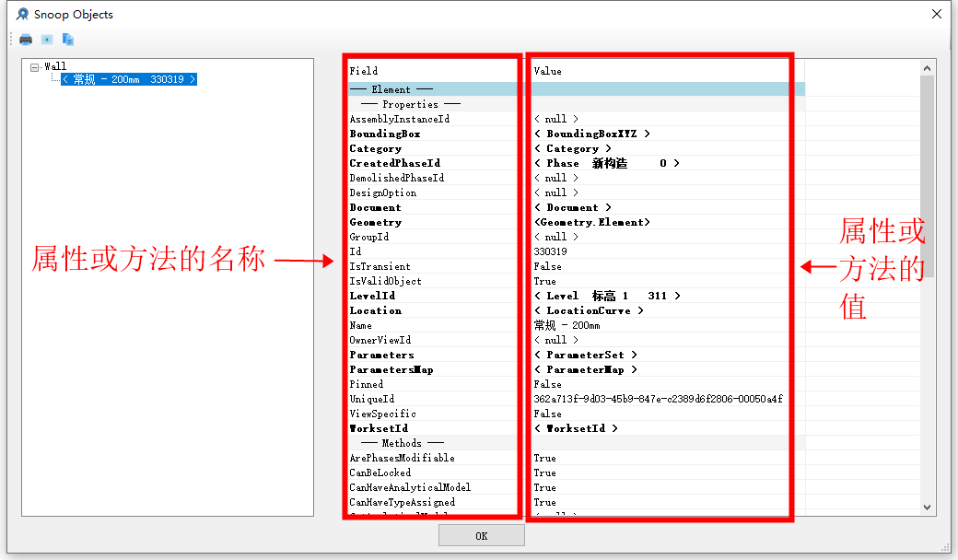Select the LevelId field row
This screenshot has height=560, width=958.
click(x=372, y=296)
